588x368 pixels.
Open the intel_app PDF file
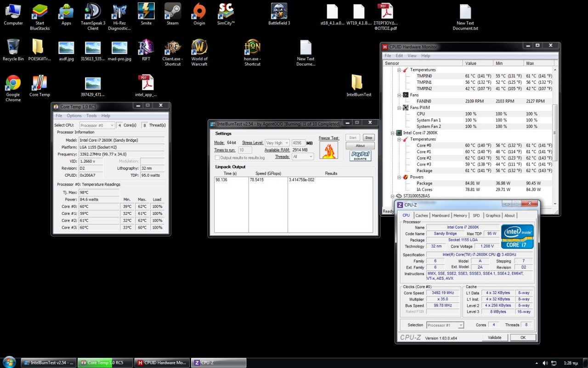[x=146, y=86]
